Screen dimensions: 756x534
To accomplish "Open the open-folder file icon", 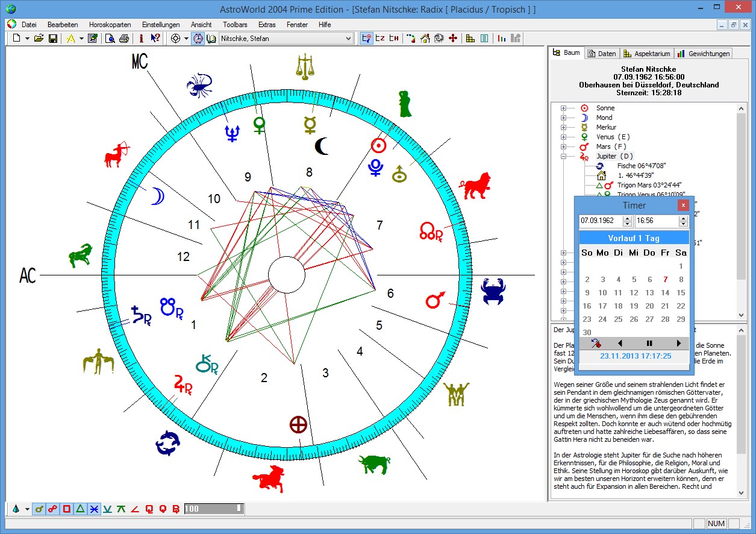I will click(x=39, y=39).
